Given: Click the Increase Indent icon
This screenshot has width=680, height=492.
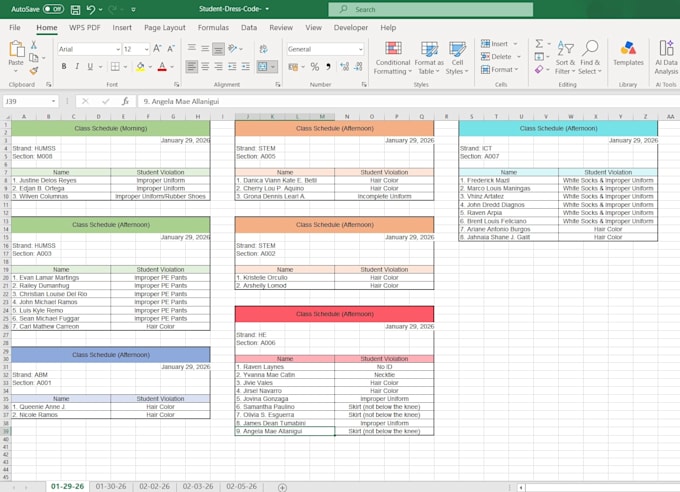Looking at the screenshot, I should tap(246, 66).
